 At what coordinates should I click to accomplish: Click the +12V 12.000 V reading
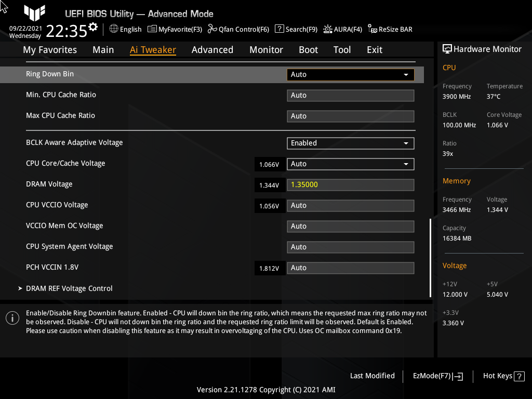pos(455,295)
